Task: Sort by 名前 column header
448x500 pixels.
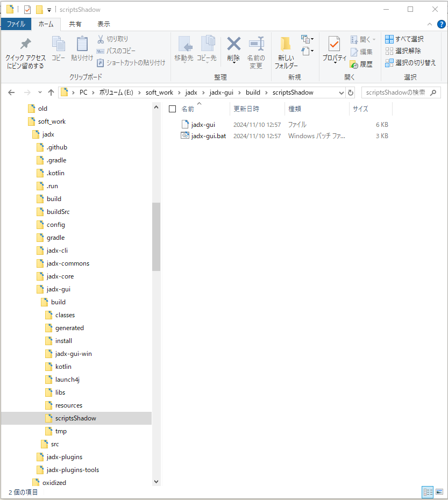Action: (188, 109)
